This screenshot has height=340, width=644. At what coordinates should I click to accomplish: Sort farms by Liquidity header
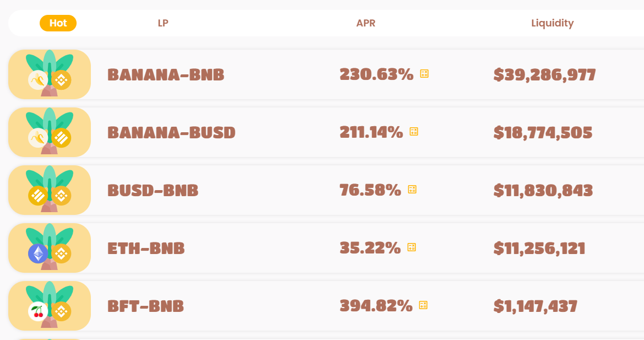coord(553,23)
